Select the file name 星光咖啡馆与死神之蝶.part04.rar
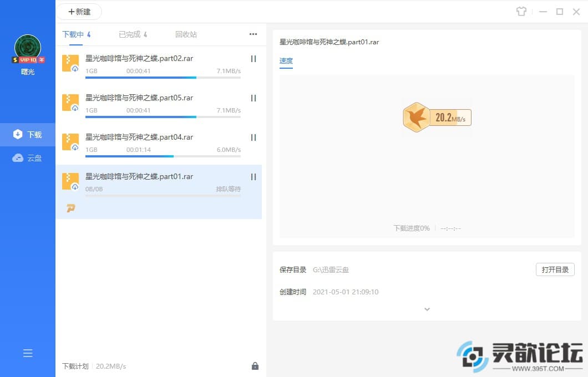Image resolution: width=588 pixels, height=377 pixels. 139,137
